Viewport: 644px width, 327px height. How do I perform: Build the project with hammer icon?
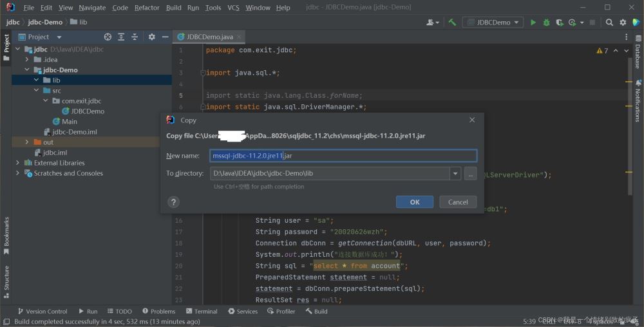(x=452, y=23)
